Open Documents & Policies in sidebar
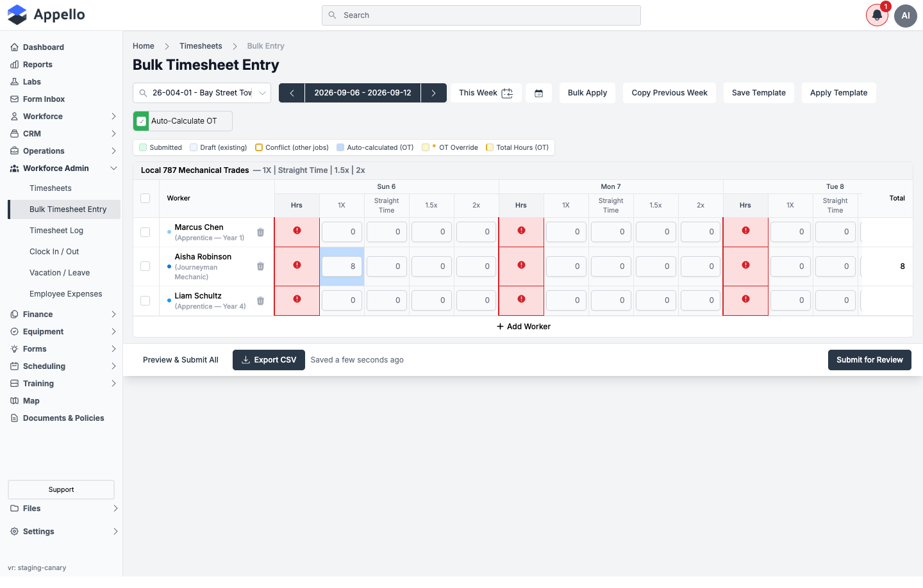 coord(63,418)
